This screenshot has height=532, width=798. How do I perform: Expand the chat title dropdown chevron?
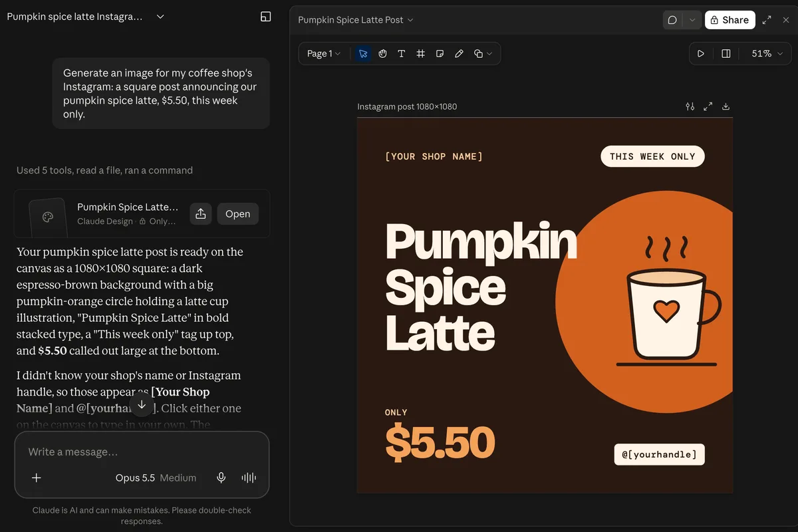(x=160, y=17)
